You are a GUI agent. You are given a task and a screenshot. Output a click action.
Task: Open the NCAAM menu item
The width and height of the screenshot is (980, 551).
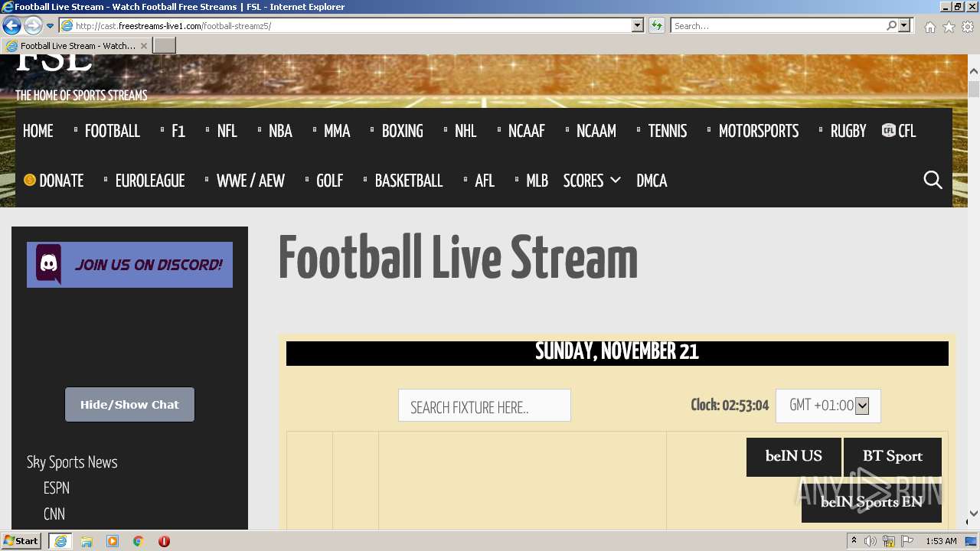coord(596,131)
